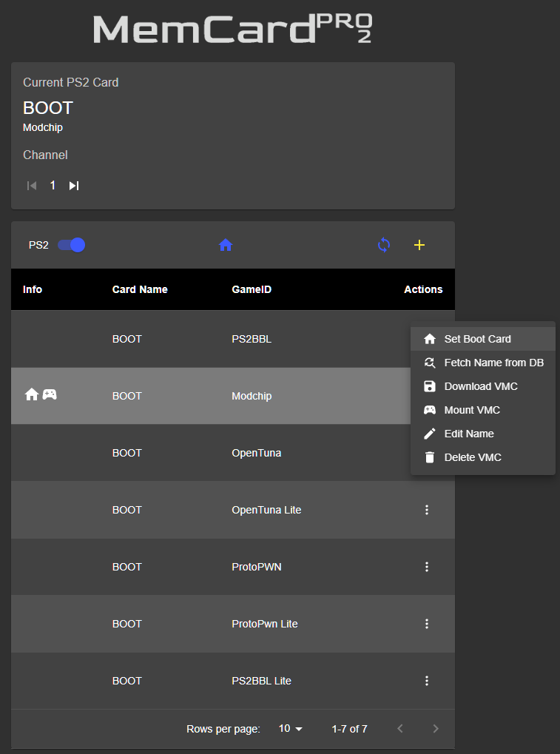Click Mount VMC menu entry
The width and height of the screenshot is (560, 754).
pyautogui.click(x=472, y=410)
